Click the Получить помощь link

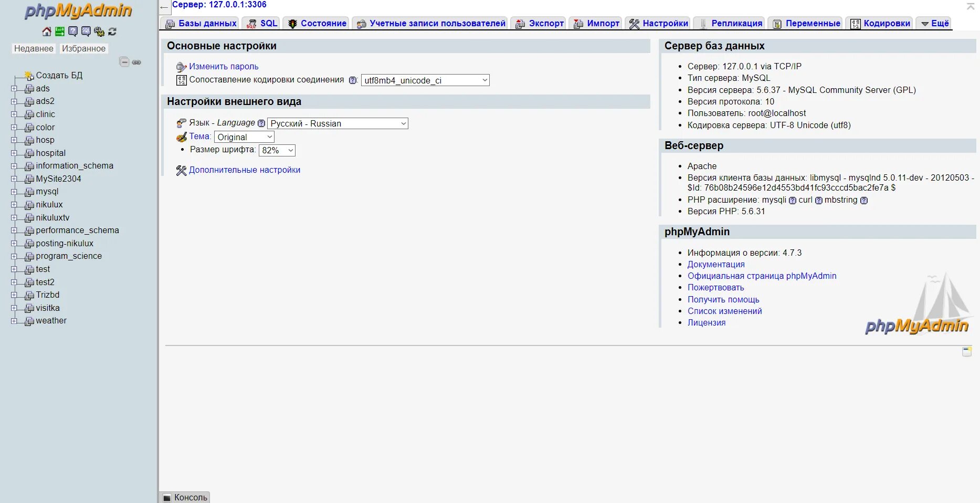point(723,300)
